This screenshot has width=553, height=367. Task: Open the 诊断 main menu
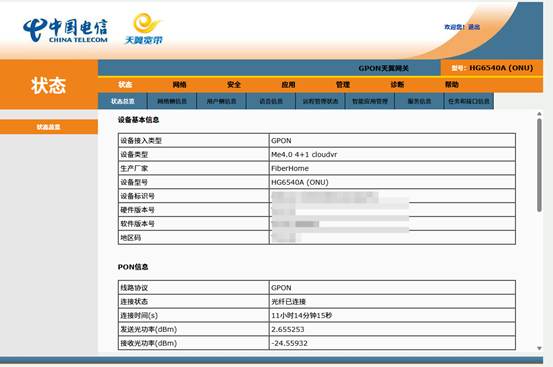coord(397,85)
